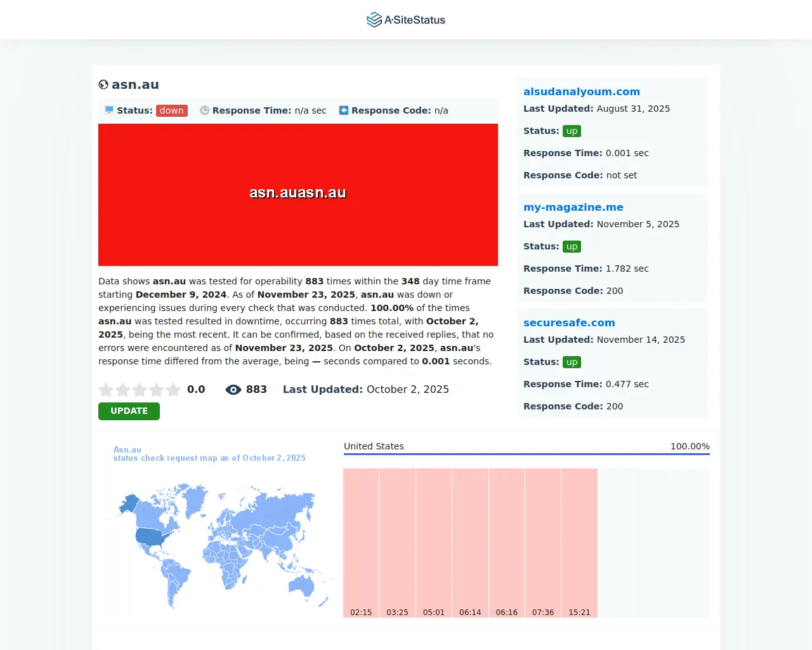Open the alsudanalyoum.com link
Screen dimensions: 812x650
pos(581,91)
